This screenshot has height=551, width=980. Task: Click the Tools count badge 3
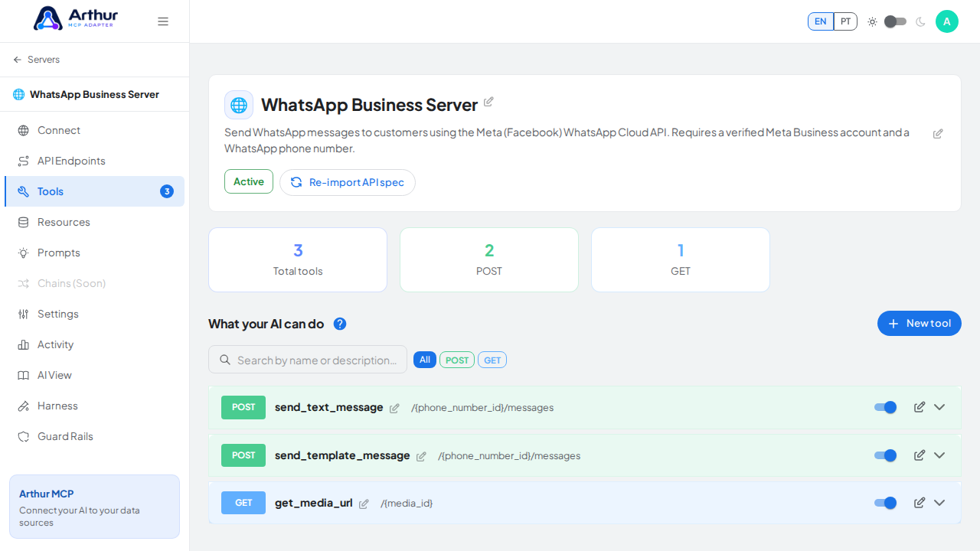[167, 191]
